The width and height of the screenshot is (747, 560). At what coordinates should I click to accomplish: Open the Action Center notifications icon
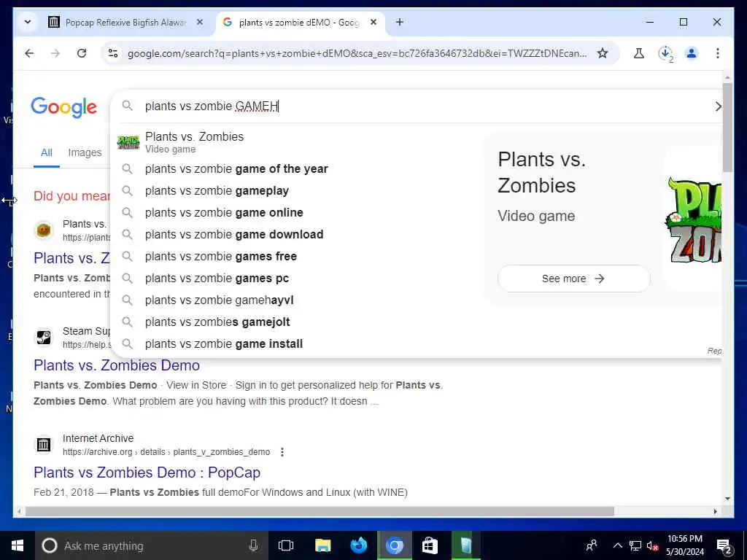[724, 546]
